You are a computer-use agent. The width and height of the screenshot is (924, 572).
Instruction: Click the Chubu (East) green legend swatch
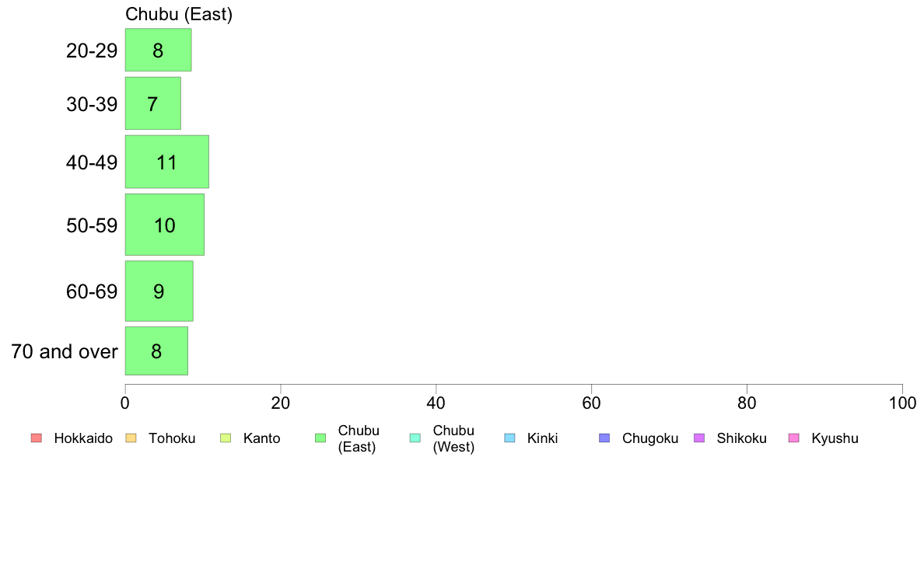pos(320,438)
